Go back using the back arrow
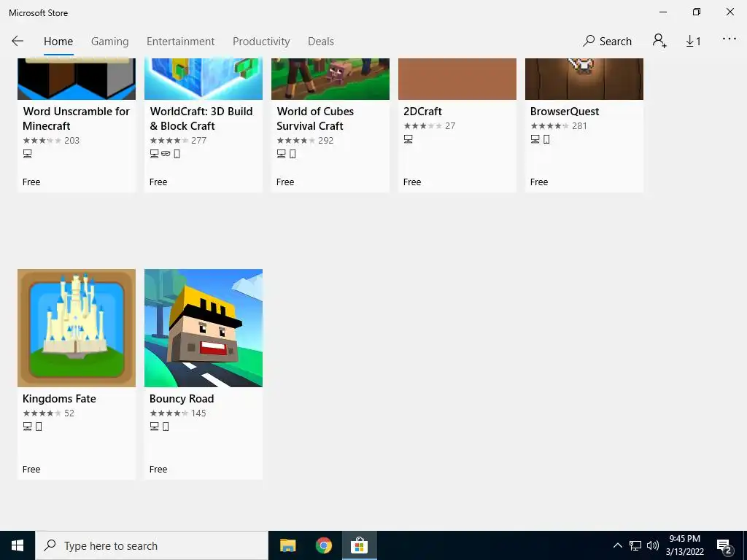 click(18, 41)
